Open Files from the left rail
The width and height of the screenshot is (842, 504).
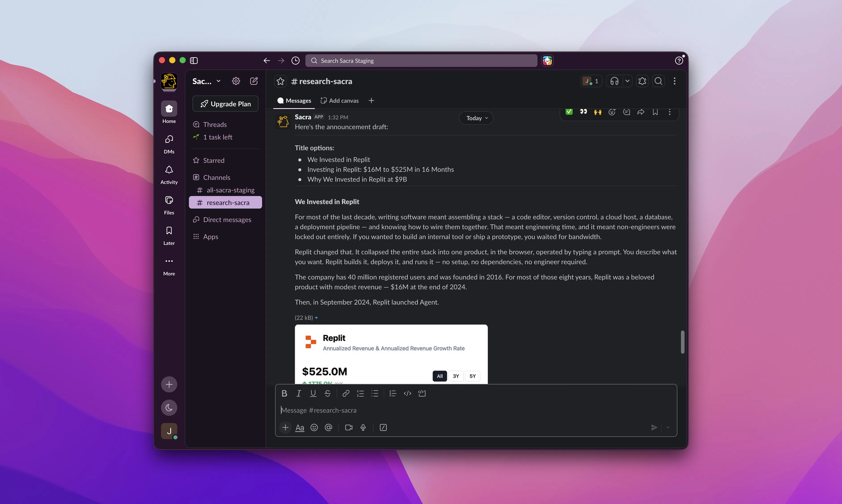pos(169,205)
